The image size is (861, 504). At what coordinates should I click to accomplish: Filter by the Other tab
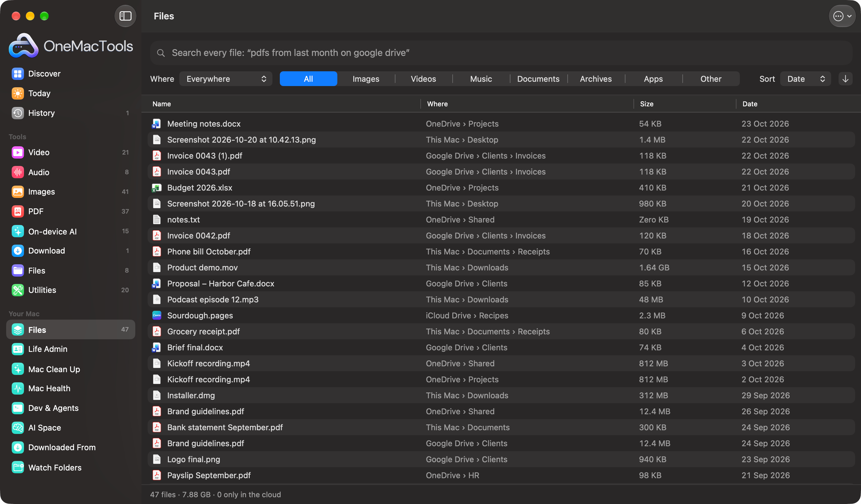click(711, 79)
